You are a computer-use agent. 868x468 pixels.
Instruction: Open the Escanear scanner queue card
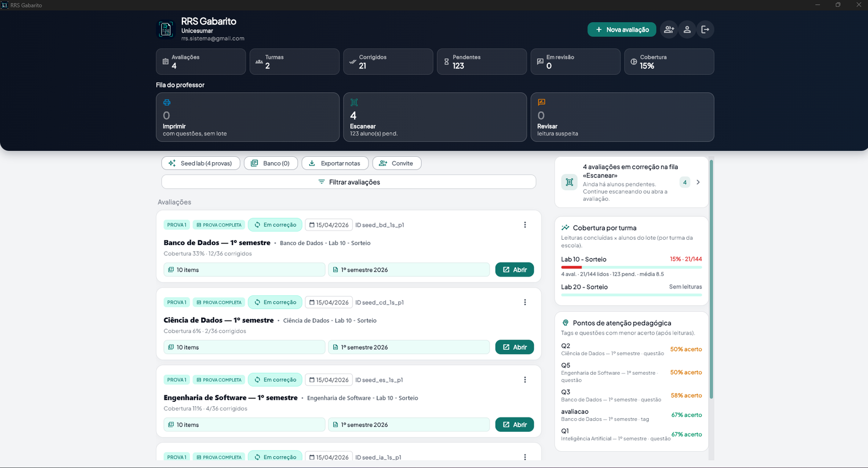click(x=435, y=117)
